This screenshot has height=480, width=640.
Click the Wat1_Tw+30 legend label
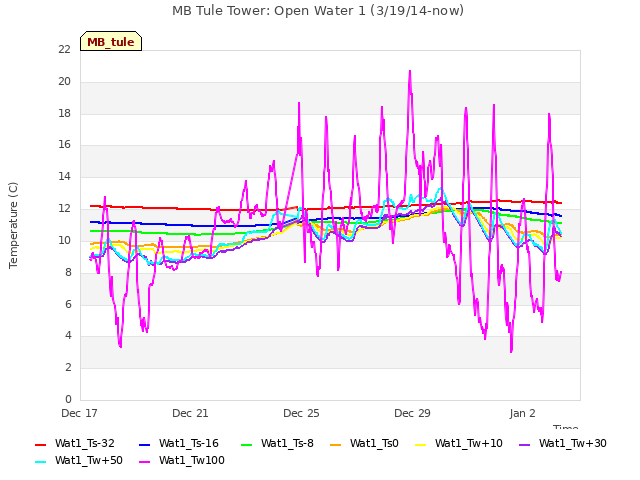coord(572,443)
